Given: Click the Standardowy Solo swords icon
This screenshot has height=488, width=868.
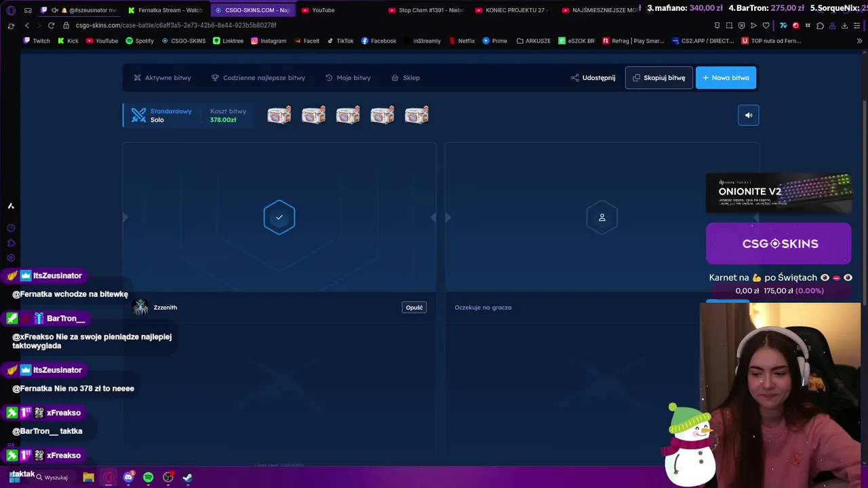Looking at the screenshot, I should pos(138,115).
